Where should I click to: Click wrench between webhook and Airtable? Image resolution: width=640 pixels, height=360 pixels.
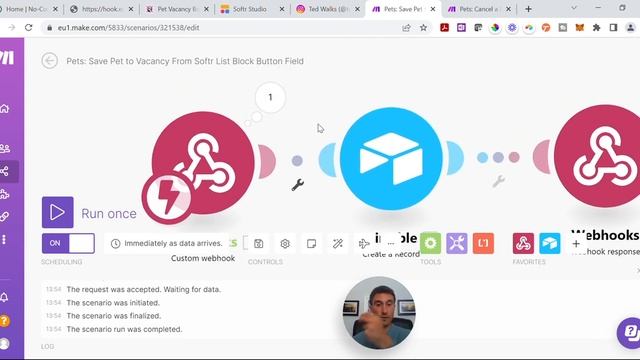(x=298, y=184)
